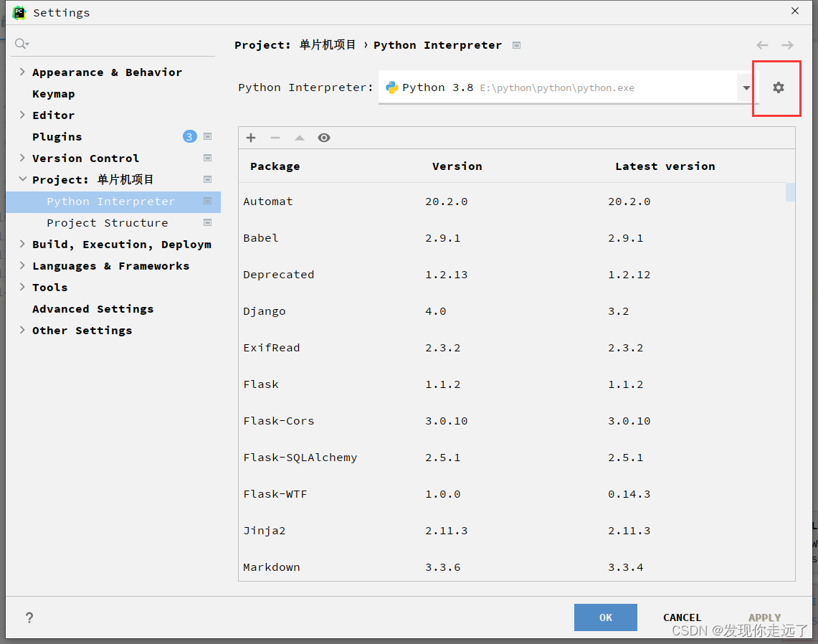Select the Flask-SQLAlchemy package row
This screenshot has width=818, height=644.
pyautogui.click(x=513, y=457)
